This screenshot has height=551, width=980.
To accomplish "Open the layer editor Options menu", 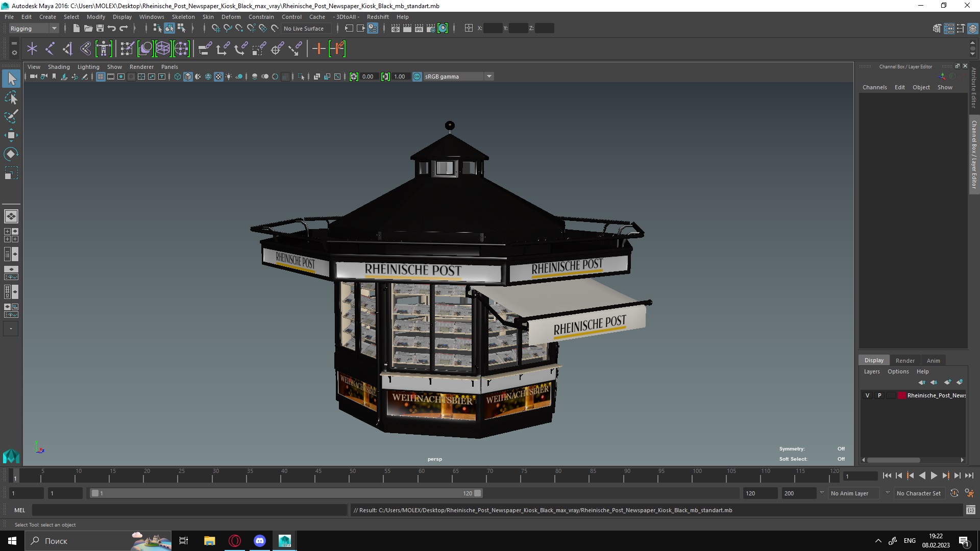I will tap(898, 371).
